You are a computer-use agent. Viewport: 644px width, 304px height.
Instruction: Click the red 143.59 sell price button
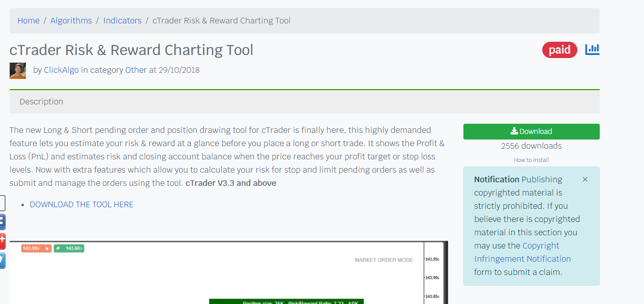coord(36,248)
